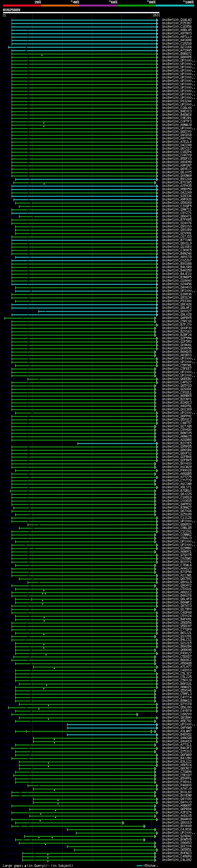Open the UniRef100_C8BLQ5 hit

click(x=177, y=528)
